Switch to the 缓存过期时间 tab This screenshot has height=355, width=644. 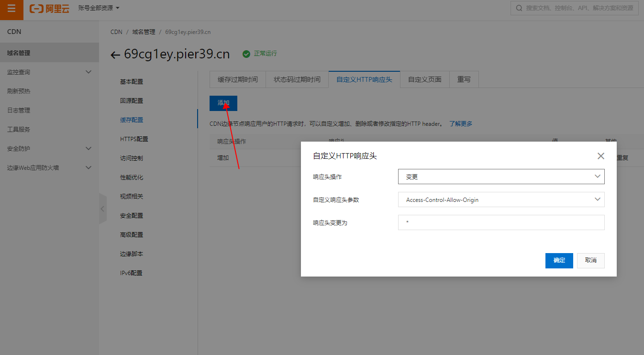tap(237, 79)
